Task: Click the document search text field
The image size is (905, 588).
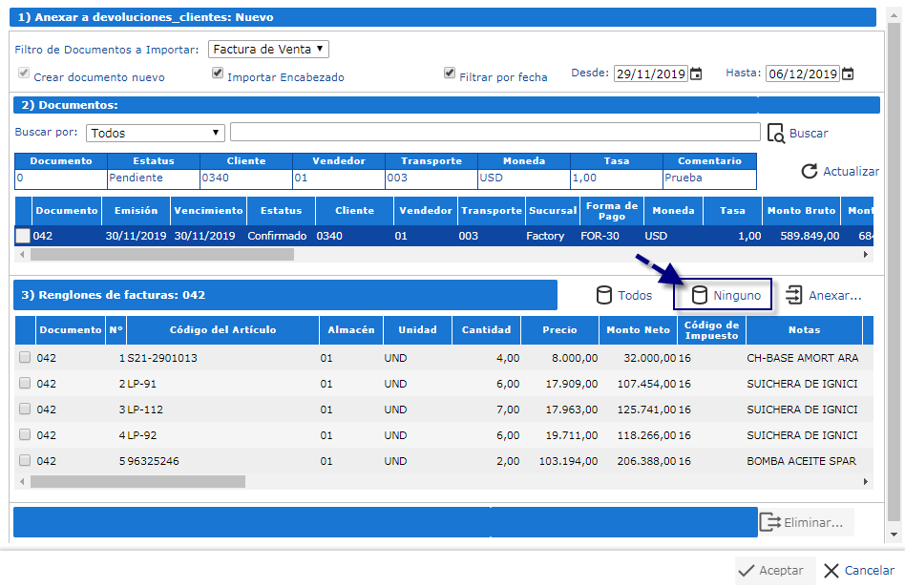Action: pyautogui.click(x=495, y=132)
